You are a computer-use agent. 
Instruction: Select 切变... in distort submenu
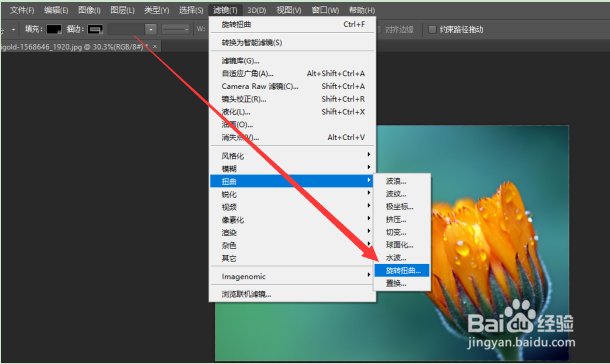402,233
